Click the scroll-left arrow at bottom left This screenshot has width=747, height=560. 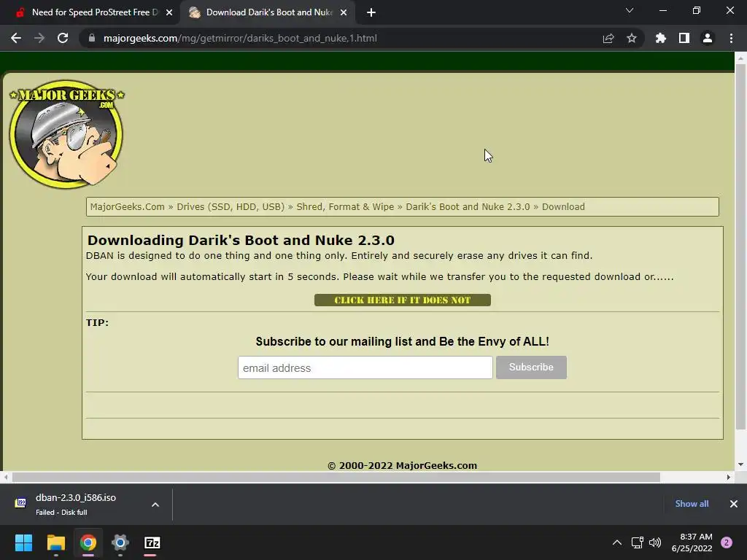tap(6, 477)
